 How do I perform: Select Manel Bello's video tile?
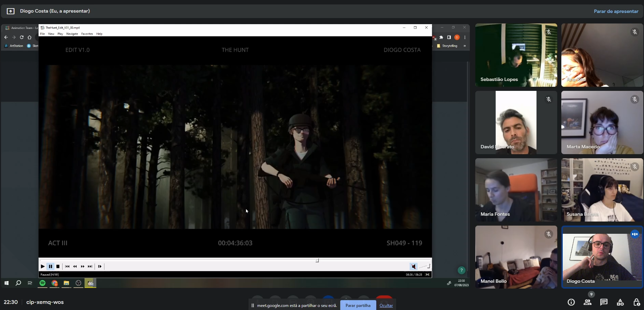click(x=516, y=257)
